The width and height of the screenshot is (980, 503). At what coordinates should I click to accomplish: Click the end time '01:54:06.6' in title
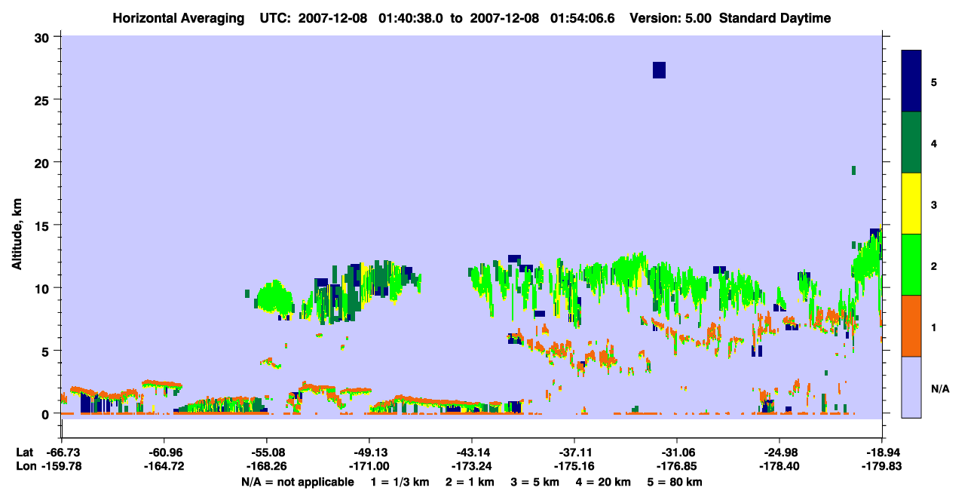click(x=580, y=18)
